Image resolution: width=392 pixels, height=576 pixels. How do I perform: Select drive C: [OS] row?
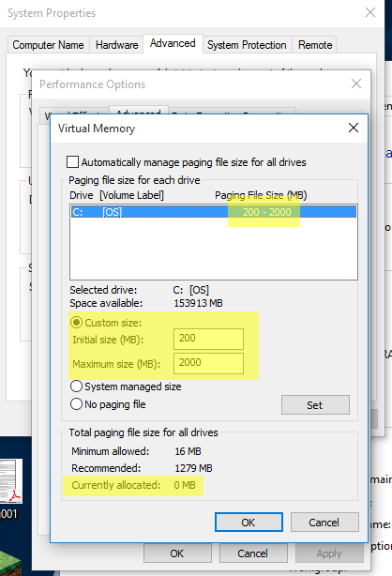tap(214, 212)
